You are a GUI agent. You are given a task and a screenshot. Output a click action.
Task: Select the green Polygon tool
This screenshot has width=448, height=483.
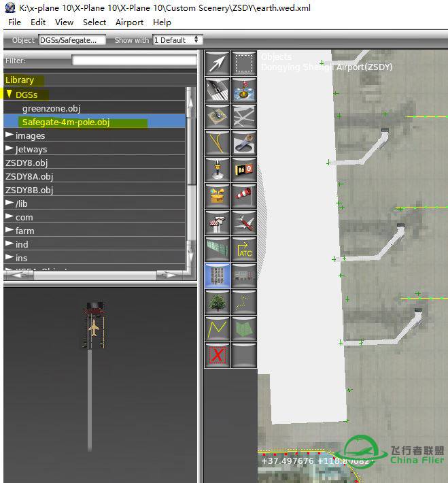coord(244,329)
